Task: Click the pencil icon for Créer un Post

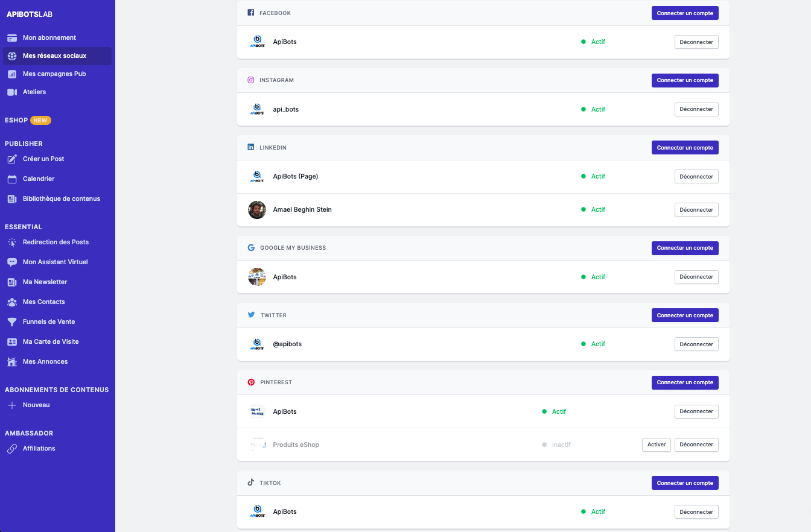Action: (12, 159)
